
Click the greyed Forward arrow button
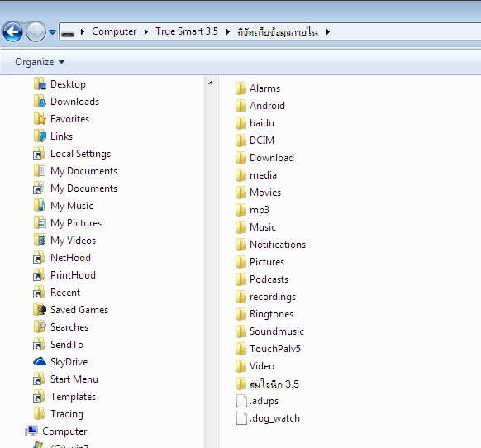click(36, 31)
